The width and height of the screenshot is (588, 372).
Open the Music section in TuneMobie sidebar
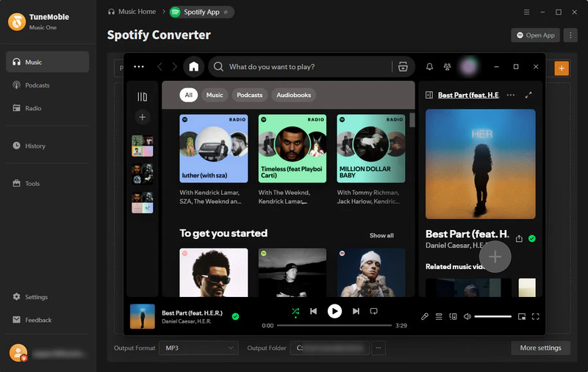click(47, 62)
